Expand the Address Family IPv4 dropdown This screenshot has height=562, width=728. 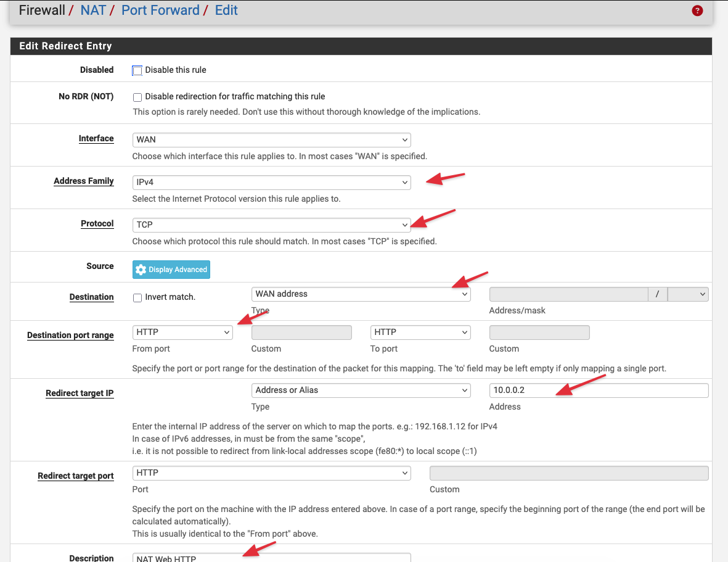(x=271, y=183)
